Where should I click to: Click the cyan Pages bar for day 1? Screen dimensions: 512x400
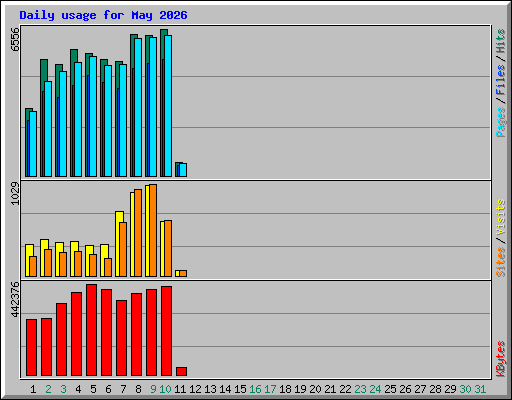click(x=33, y=144)
